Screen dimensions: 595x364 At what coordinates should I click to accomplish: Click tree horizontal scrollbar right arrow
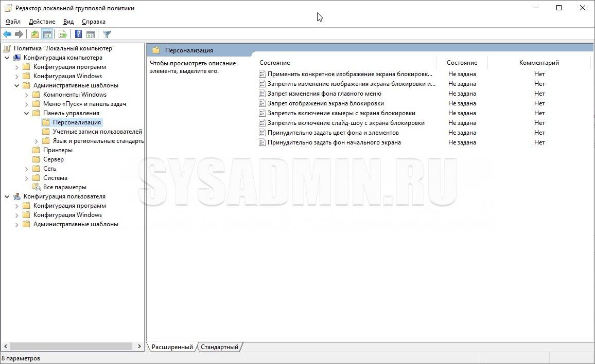(139, 346)
